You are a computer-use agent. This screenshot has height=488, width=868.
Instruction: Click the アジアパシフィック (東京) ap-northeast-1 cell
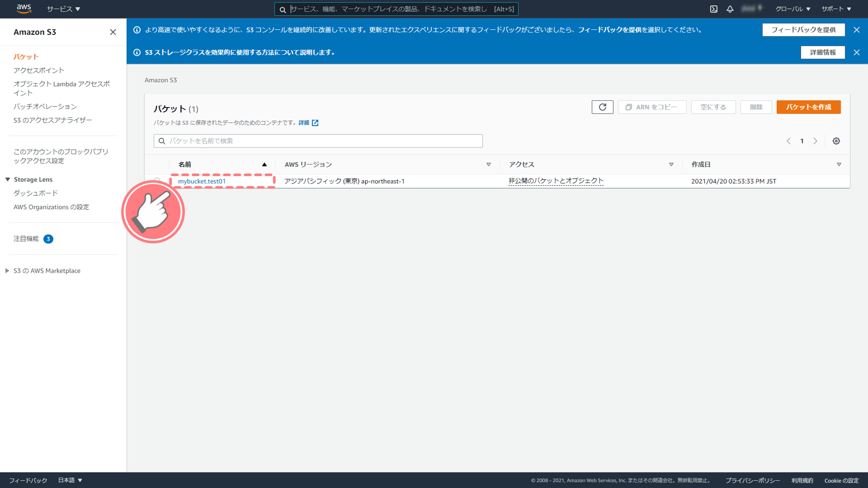click(345, 181)
